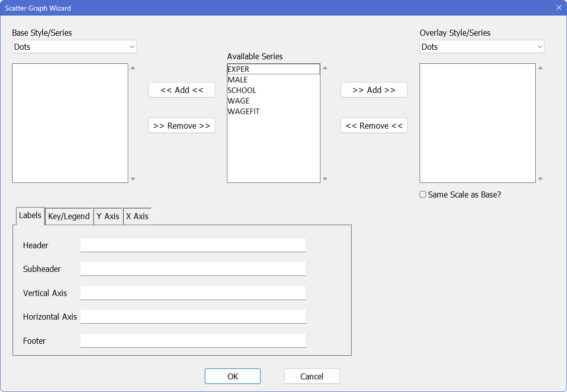Click down arrow beside Available Series list
Viewport: 567px width, 392px height.
325,179
